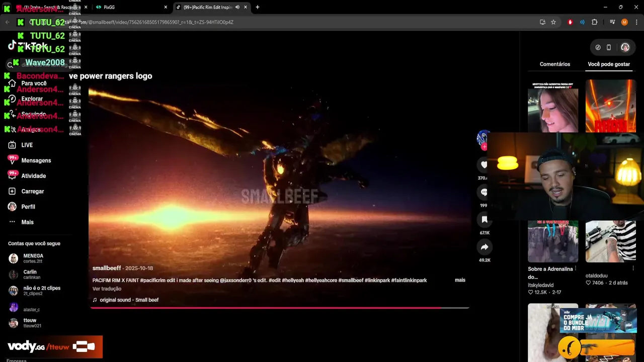Share the video using the arrow icon
Image resolution: width=644 pixels, height=362 pixels.
click(x=485, y=247)
